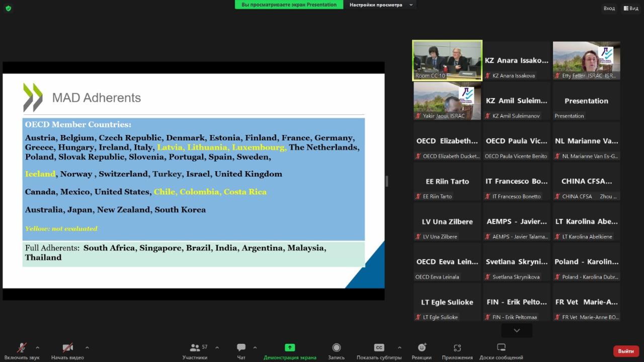Expand the arrow beside Чат
The height and width of the screenshot is (362, 644).
point(255,347)
